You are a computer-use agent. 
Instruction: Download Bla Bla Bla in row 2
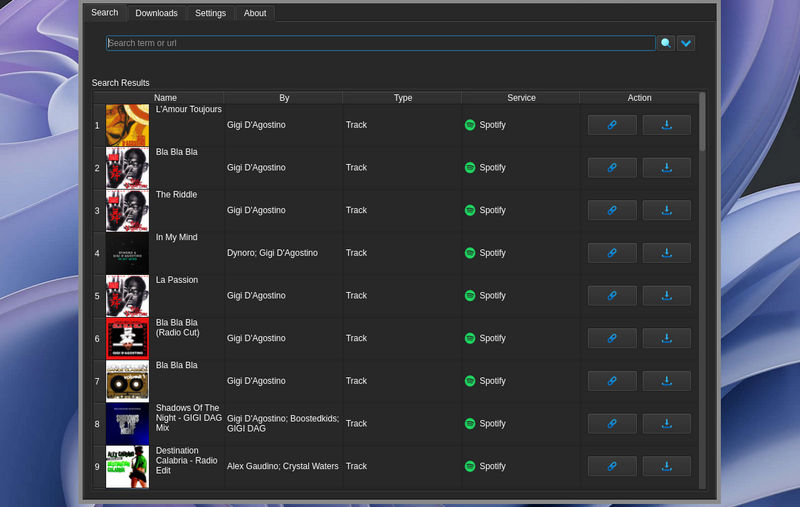tap(666, 168)
